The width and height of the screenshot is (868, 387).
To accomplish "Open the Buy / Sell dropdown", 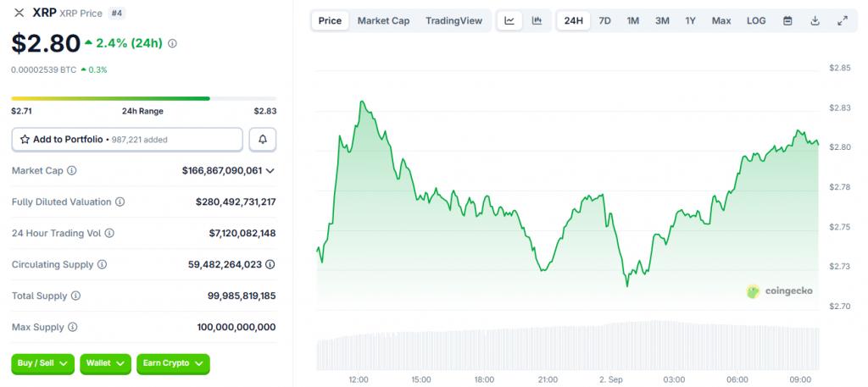I will [x=43, y=363].
